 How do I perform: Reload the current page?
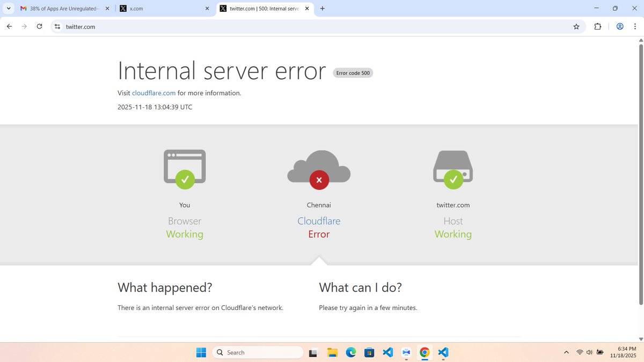point(39,26)
